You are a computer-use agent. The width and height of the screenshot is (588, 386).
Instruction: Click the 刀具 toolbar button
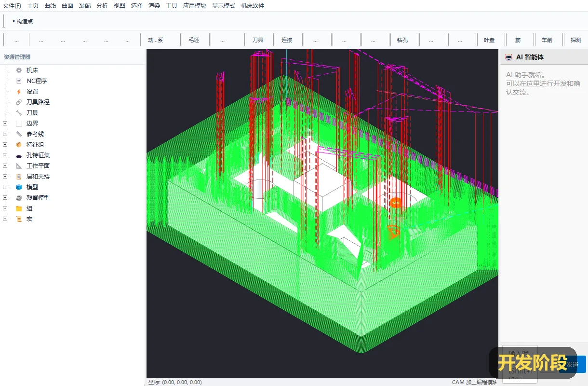tap(258, 40)
